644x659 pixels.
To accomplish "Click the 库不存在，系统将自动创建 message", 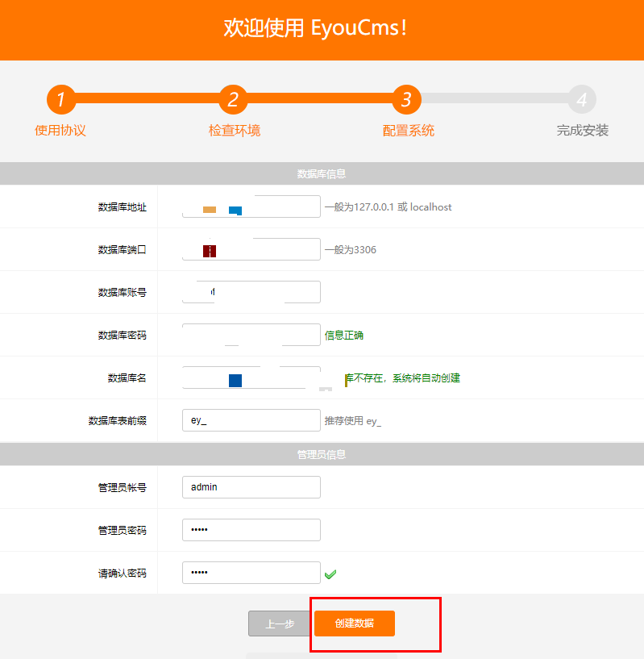I will (x=402, y=378).
